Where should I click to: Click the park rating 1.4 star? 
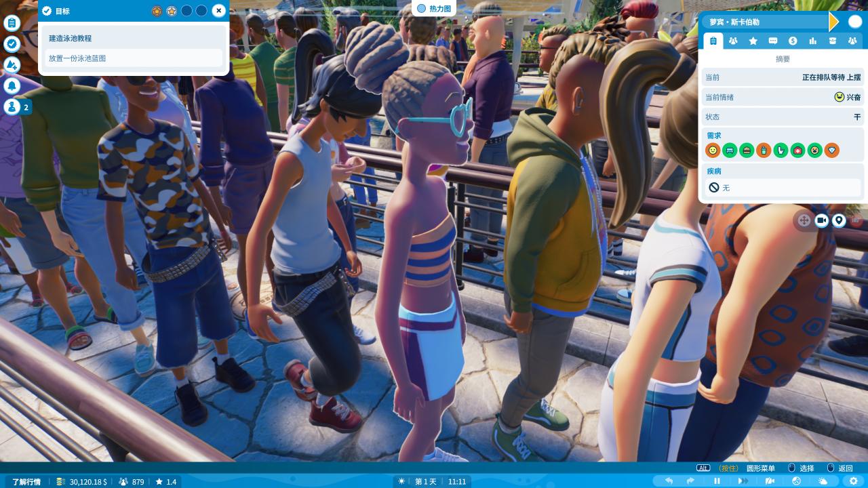(x=165, y=482)
